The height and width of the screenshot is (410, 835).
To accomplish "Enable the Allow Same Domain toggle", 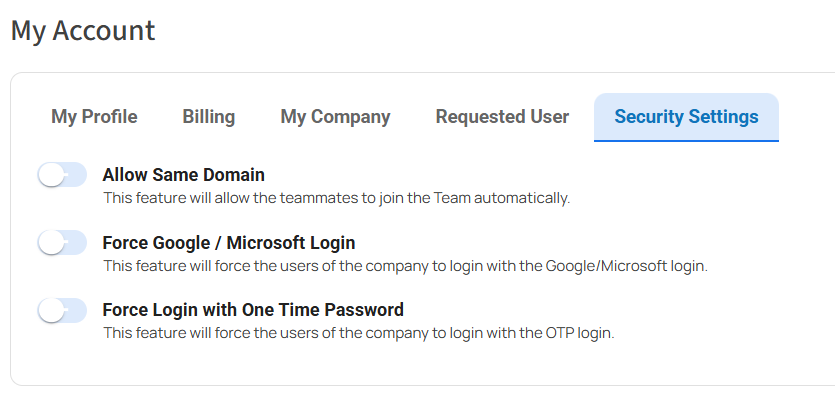I will 62,175.
